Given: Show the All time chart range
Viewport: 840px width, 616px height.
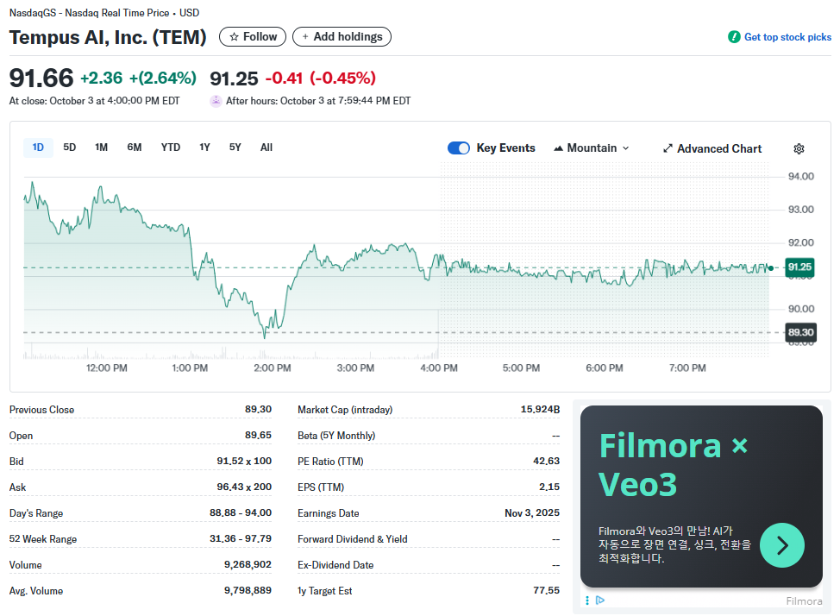Looking at the screenshot, I should click(x=266, y=148).
